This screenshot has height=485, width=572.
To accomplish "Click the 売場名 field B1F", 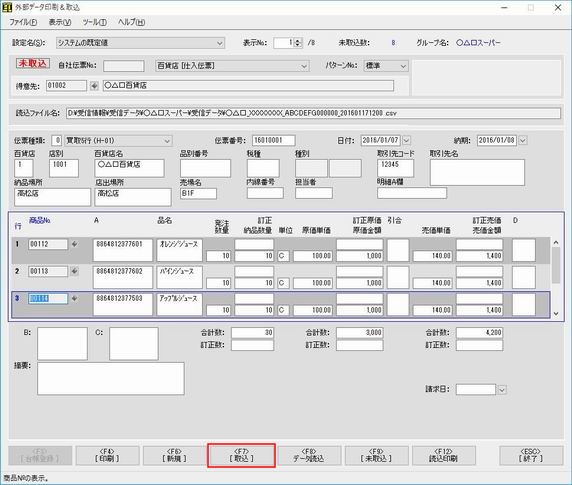I will pos(198,194).
